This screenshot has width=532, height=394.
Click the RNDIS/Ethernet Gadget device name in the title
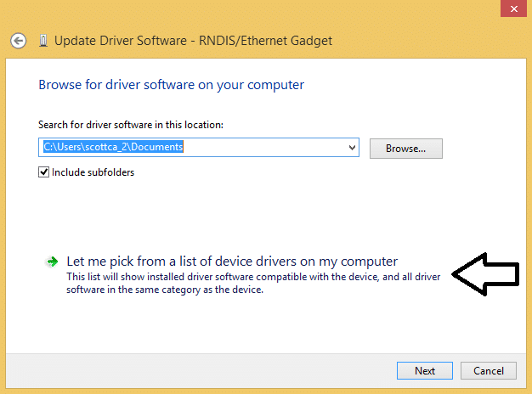[264, 40]
